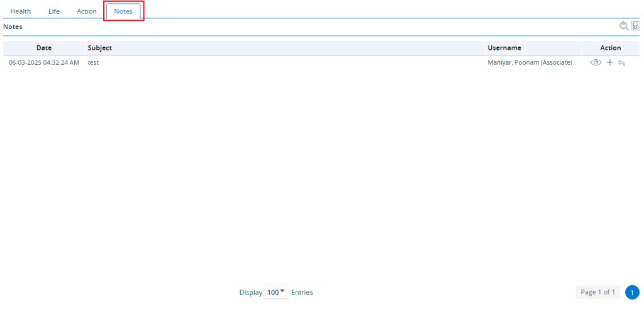Viewport: 644px width, 311px height.
Task: Click username Maniyar, Poonam (Associate)
Action: 530,63
